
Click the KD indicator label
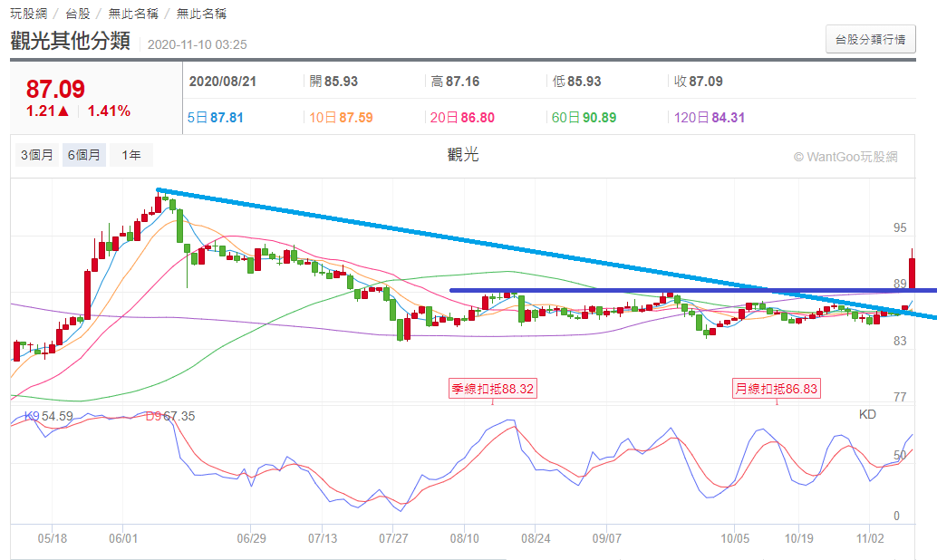[867, 414]
